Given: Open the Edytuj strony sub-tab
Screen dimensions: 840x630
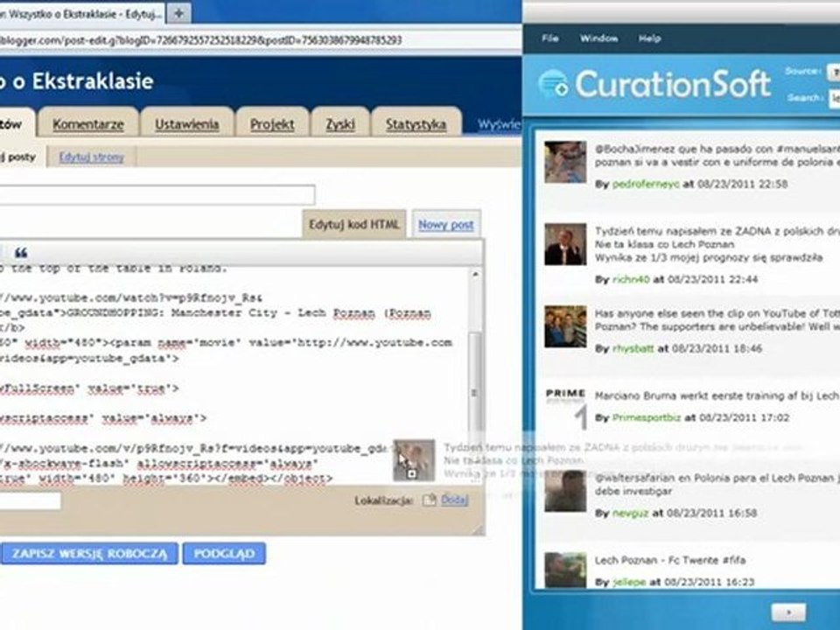Looking at the screenshot, I should [x=91, y=157].
